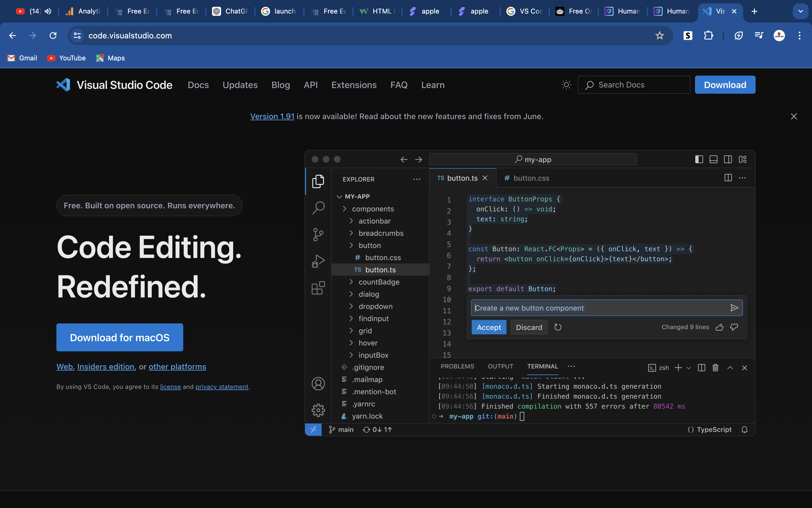Screen dimensions: 812x508
Task: Click the notifications bell in status bar
Action: [x=745, y=429]
